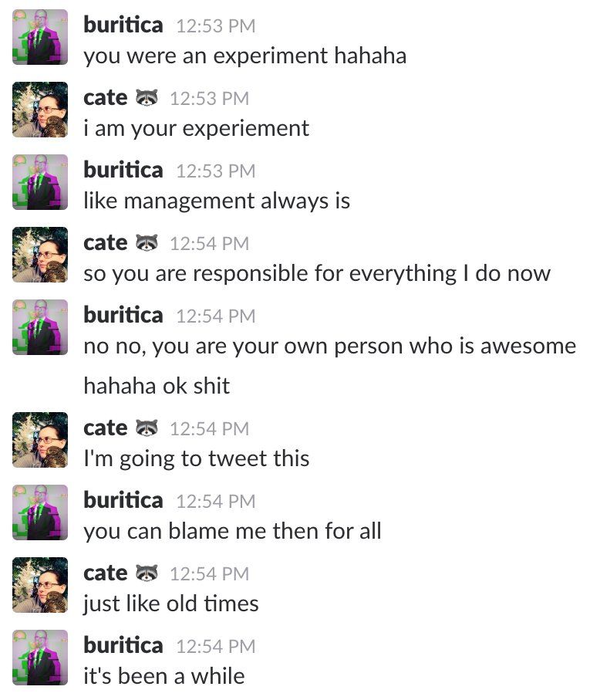The height and width of the screenshot is (700, 590).
Task: Open buritica's avatar next to "it's been a while"
Action: pyautogui.click(x=40, y=658)
